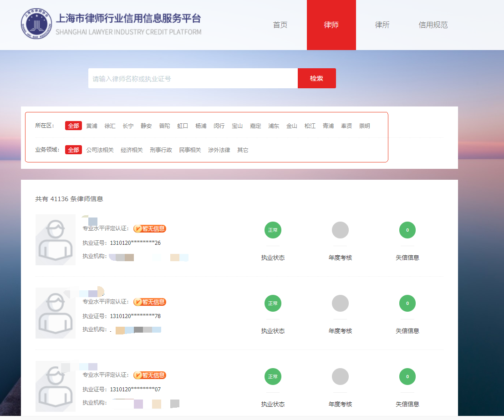Click the third lawyer's avatar image
The height and width of the screenshot is (420, 504).
[x=55, y=386]
